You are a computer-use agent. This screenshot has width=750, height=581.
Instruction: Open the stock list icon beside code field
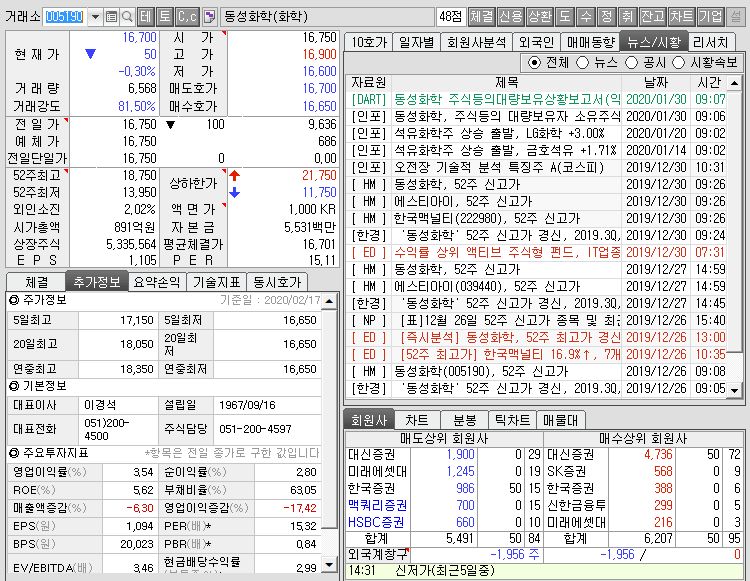point(111,17)
